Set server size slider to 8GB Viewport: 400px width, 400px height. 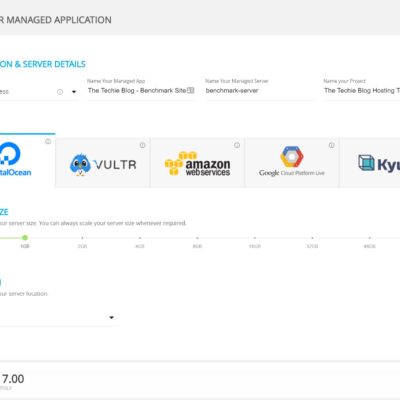[x=197, y=238]
